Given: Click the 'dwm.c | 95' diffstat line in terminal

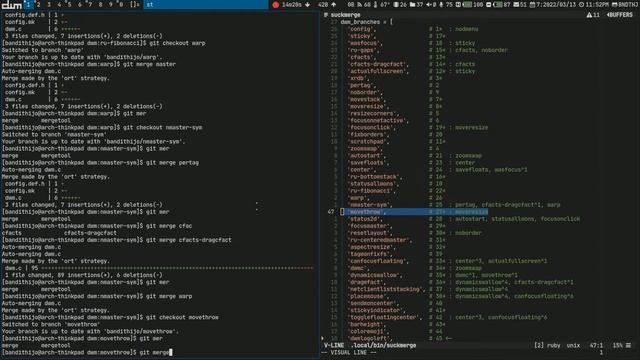Looking at the screenshot, I should pos(159,268).
